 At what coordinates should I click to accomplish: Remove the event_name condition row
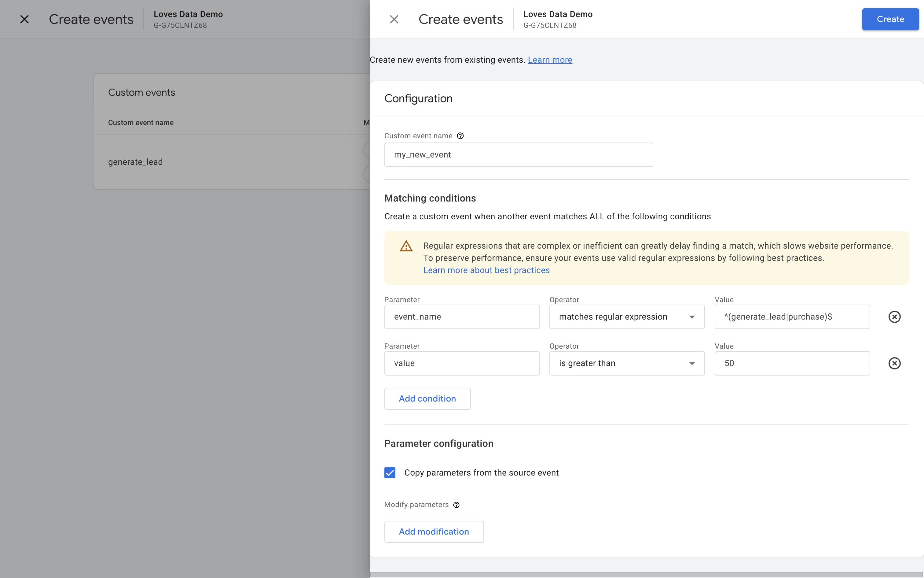coord(894,317)
